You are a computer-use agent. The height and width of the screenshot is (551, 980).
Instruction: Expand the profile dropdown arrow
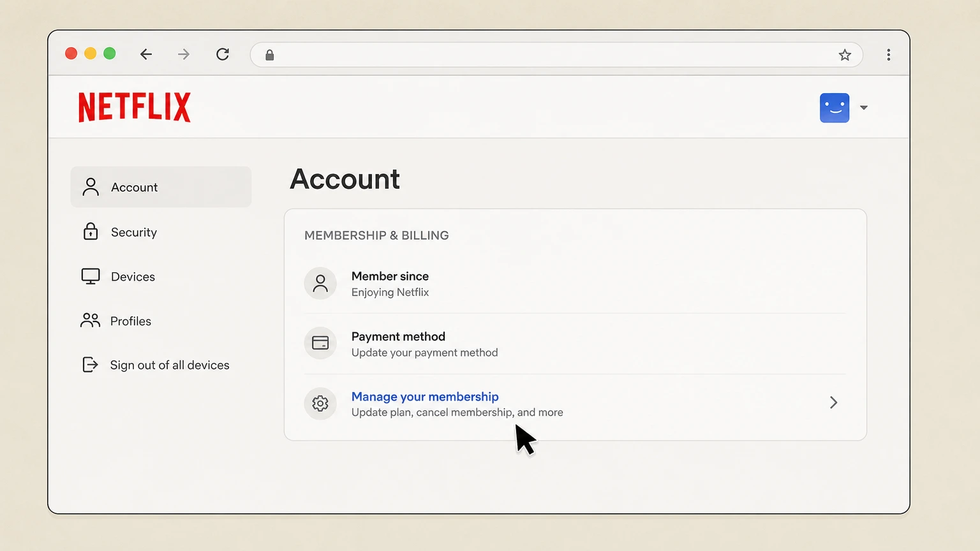[x=864, y=108]
